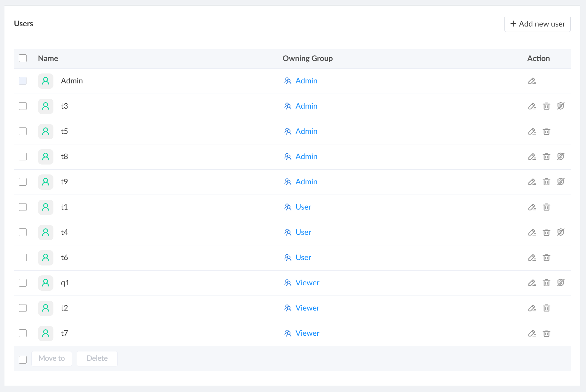The height and width of the screenshot is (392, 586).
Task: Click the user name t9
Action: click(64, 182)
